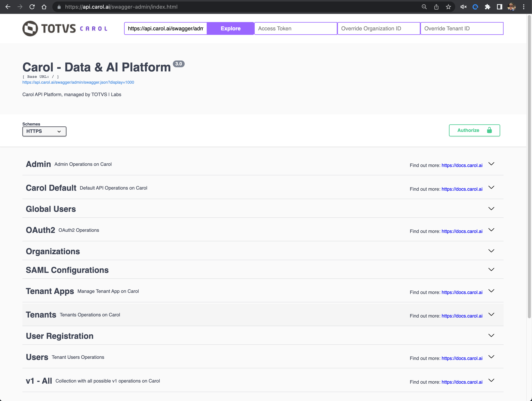532x401 pixels.
Task: Expand the Global Users section chevron
Action: coord(491,208)
